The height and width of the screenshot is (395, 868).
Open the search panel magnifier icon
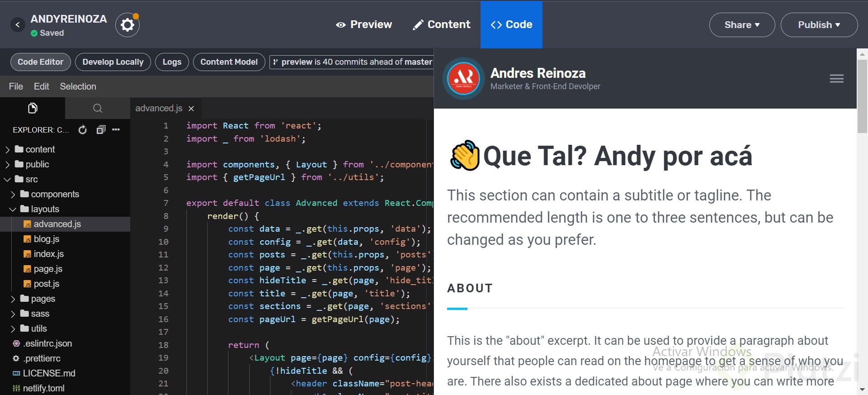(98, 108)
